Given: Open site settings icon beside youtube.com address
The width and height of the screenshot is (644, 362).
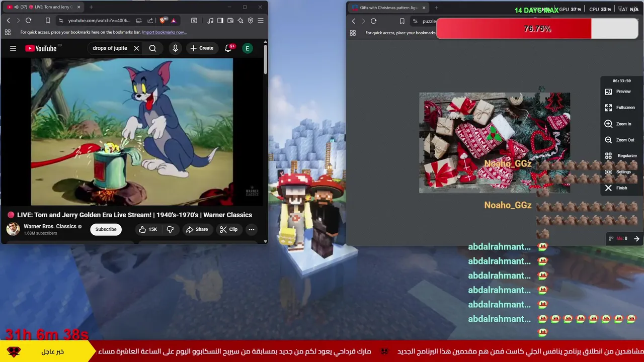Looking at the screenshot, I should point(61,21).
